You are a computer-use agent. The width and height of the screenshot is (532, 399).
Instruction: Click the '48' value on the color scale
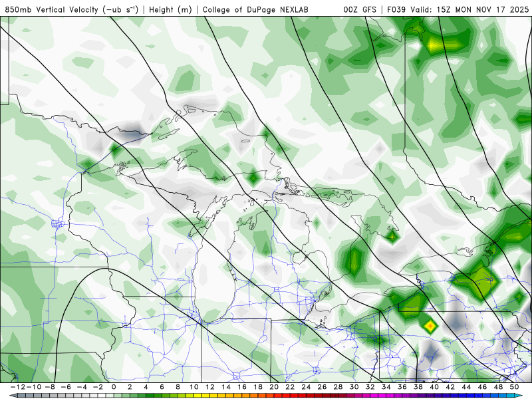498,387
